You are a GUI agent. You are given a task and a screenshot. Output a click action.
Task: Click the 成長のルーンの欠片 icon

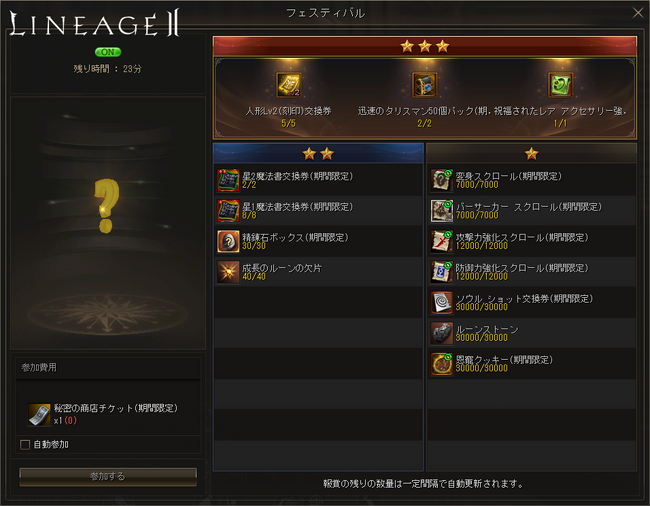coord(228,272)
